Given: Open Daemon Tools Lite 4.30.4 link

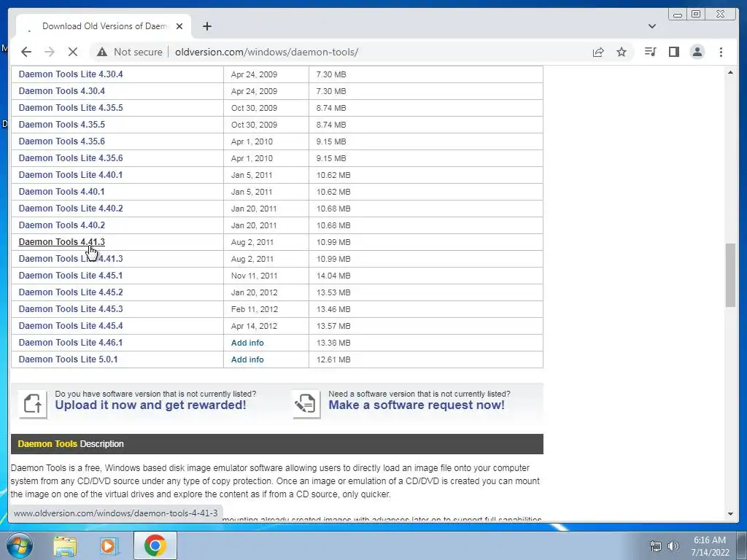Looking at the screenshot, I should pyautogui.click(x=71, y=74).
